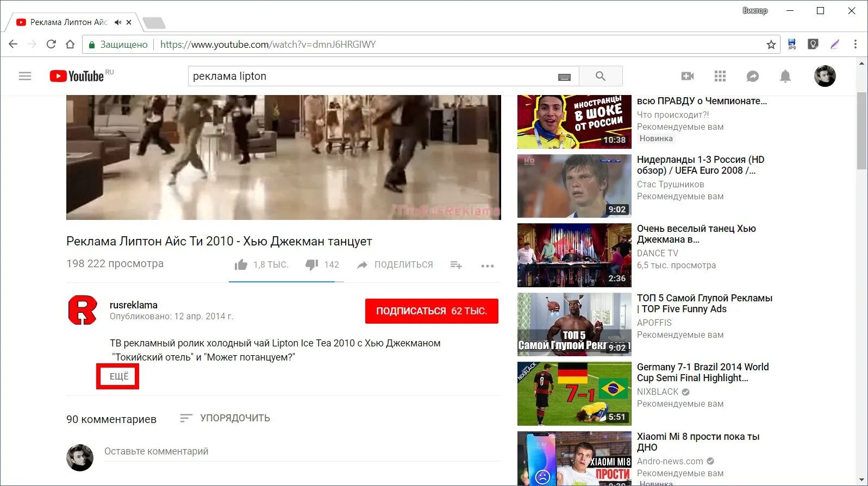Screen dimensions: 868x486
Task: Mute the tab audio speaker icon
Action: (x=118, y=22)
